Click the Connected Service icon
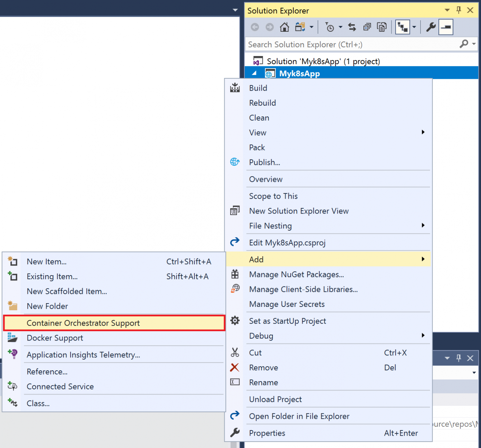 pos(13,386)
